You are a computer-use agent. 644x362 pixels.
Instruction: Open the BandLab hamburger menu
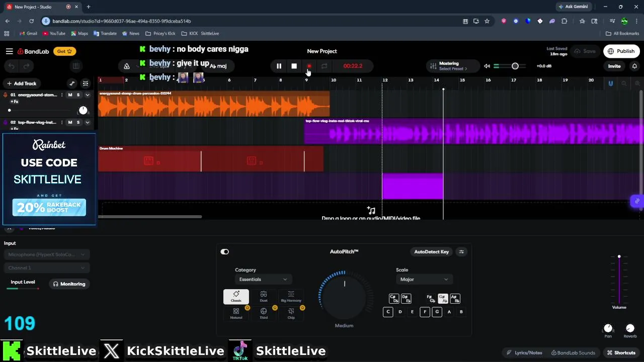9,51
